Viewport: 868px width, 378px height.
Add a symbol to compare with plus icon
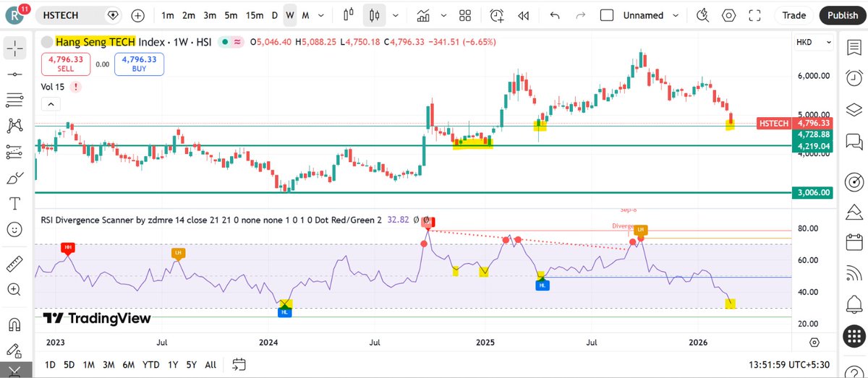[x=138, y=15]
